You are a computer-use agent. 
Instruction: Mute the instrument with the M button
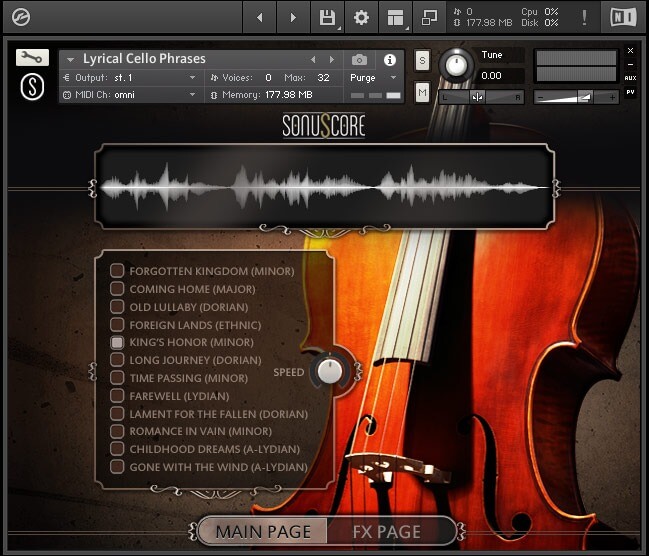(x=422, y=93)
